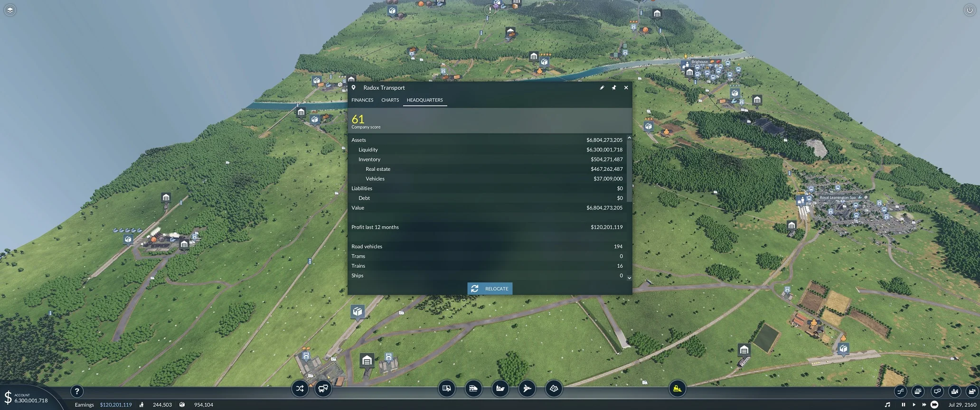Click the Road vehicles count 194
Viewport: 980px width, 410px height.
tap(618, 247)
